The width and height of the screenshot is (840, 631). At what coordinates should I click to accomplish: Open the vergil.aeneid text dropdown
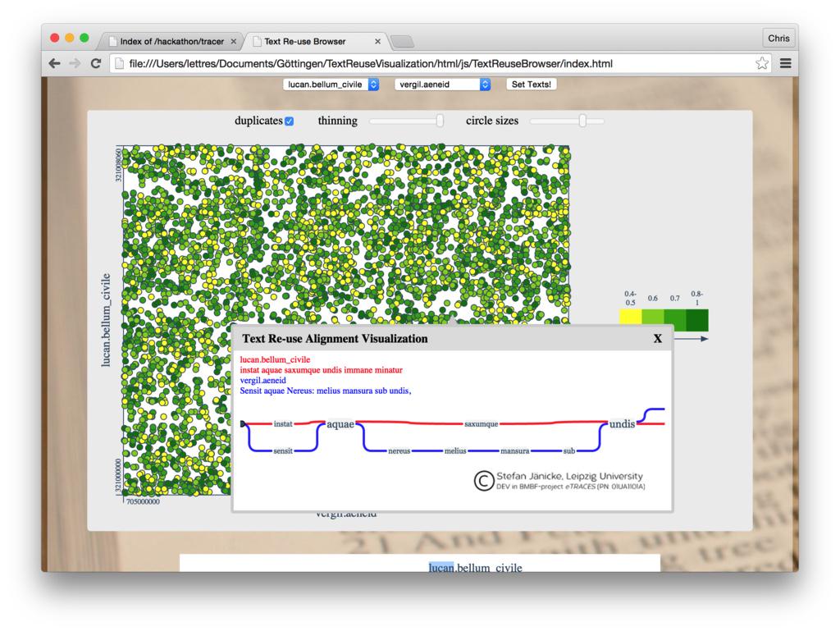(x=442, y=85)
